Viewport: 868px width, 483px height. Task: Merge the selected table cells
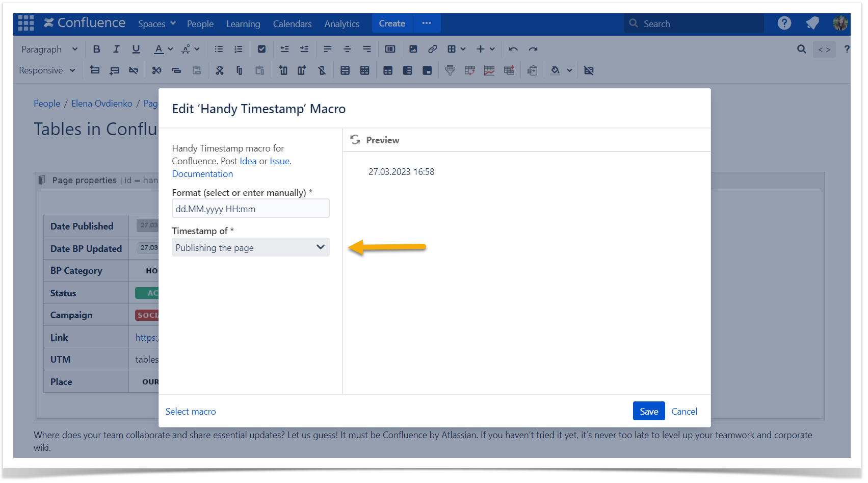coord(345,70)
